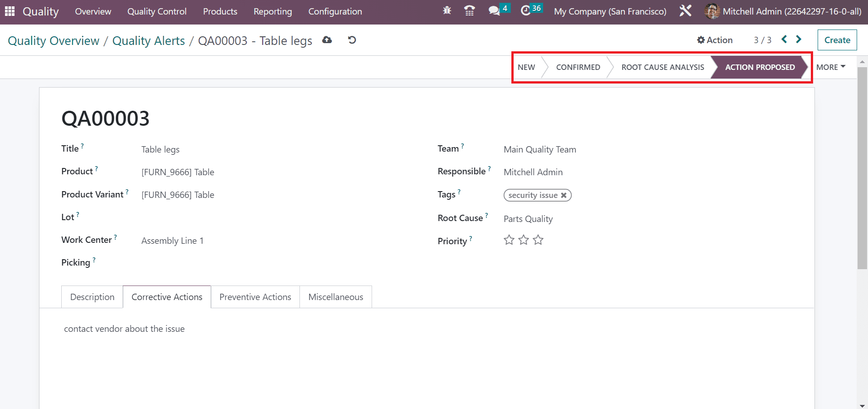The height and width of the screenshot is (409, 868).
Task: Switch to Preventive Actions tab
Action: click(255, 297)
